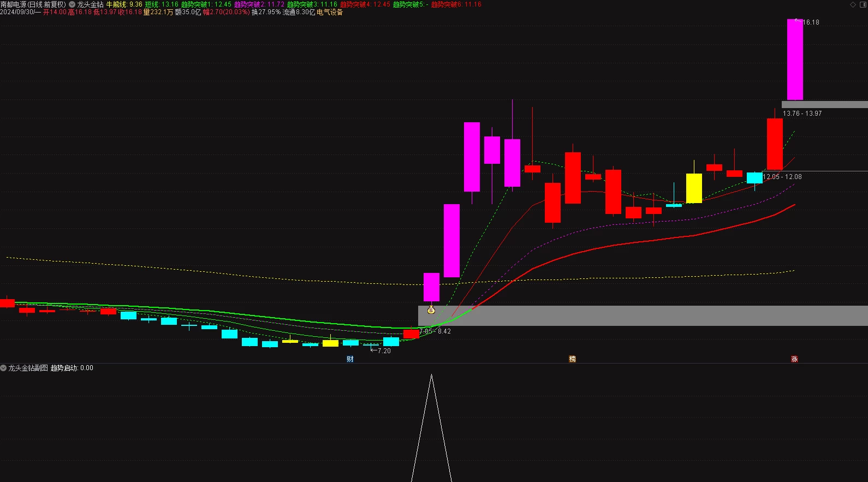Click the 趋势突破4: 12.45 label
The width and height of the screenshot is (868, 482).
pos(365,4)
